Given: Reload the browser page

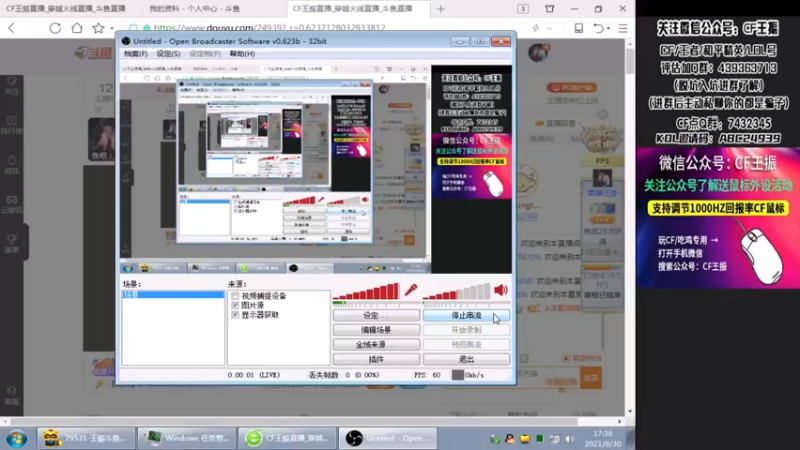Looking at the screenshot, I should pos(55,28).
